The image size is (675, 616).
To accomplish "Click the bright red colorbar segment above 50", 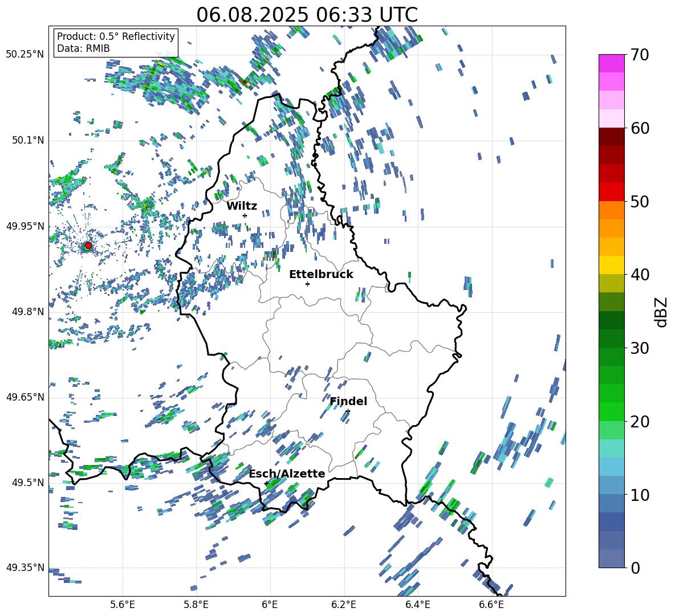I will click(x=611, y=192).
